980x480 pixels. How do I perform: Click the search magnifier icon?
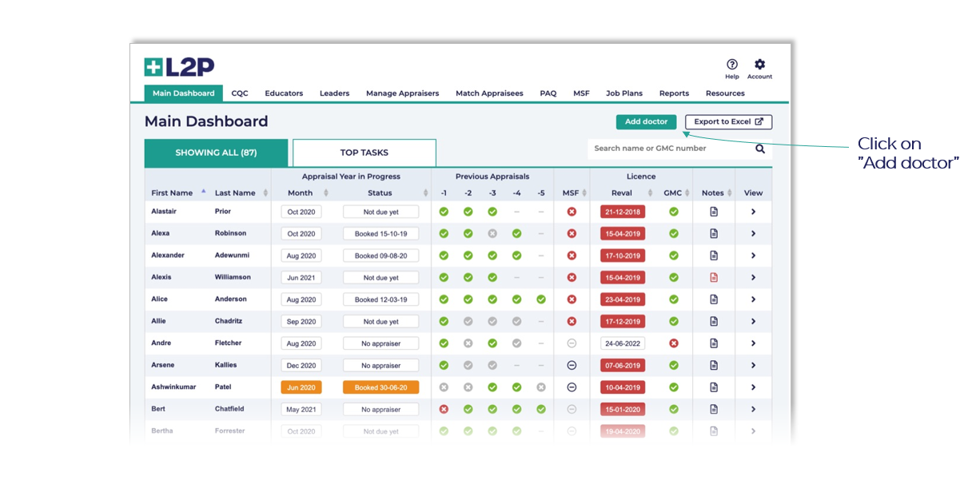point(759,149)
